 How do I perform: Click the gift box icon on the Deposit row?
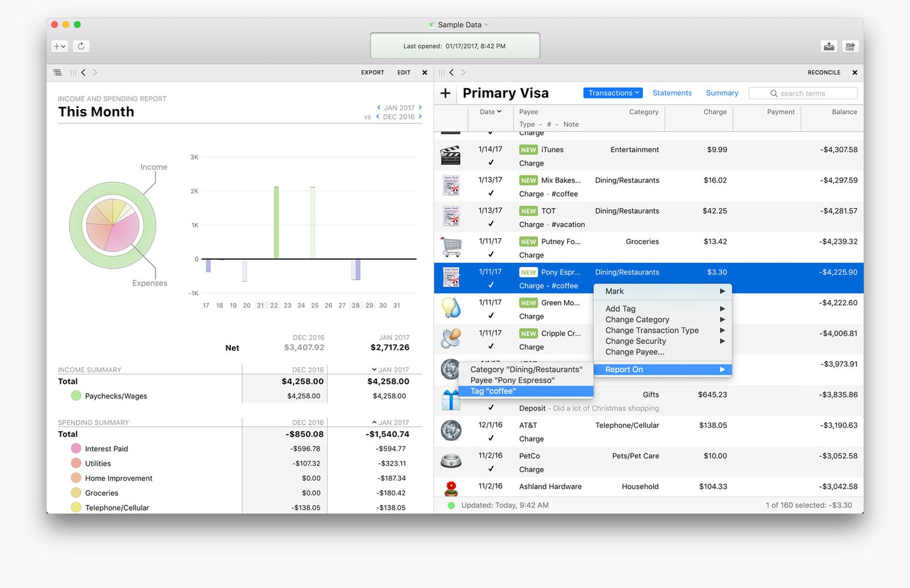(x=451, y=400)
